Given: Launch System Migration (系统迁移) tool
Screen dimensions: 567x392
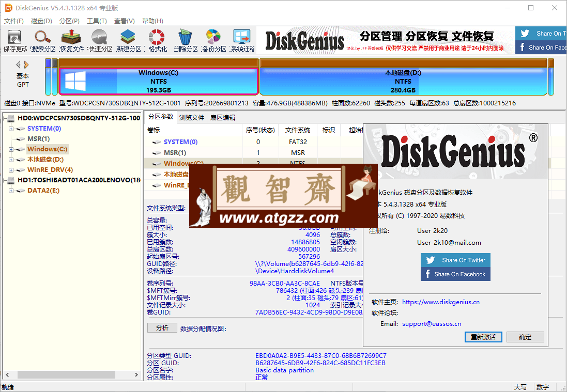Looking at the screenshot, I should (x=242, y=40).
